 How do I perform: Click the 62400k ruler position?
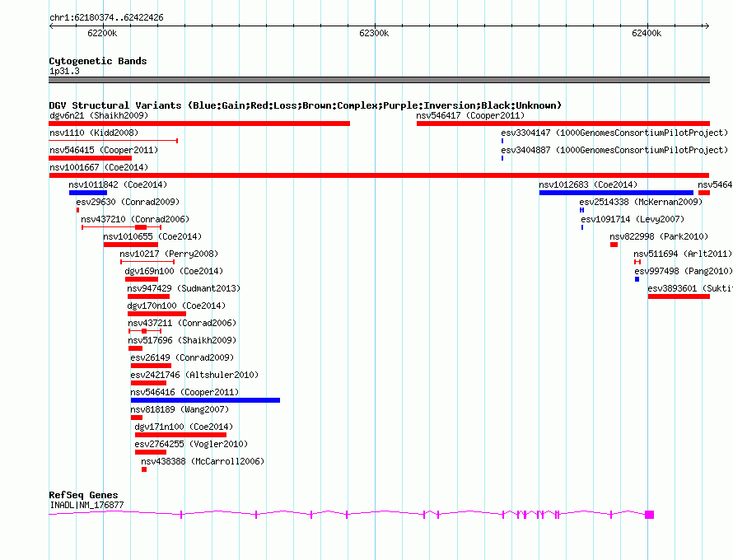tap(647, 33)
